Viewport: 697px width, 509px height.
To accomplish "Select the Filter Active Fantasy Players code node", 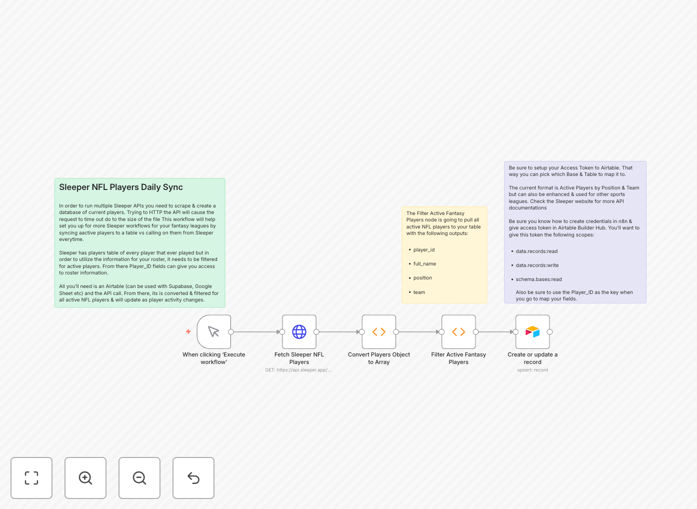I will (458, 332).
